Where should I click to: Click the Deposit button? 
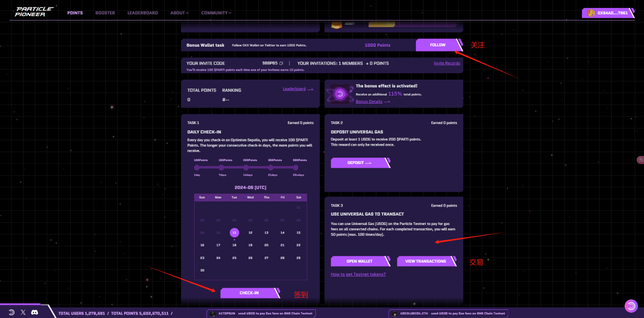tap(360, 163)
